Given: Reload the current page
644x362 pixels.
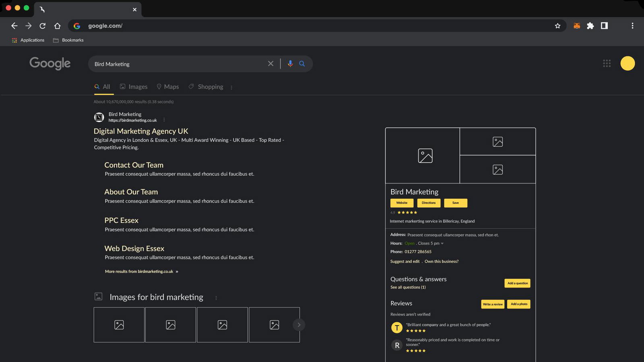Looking at the screenshot, I should click(43, 26).
